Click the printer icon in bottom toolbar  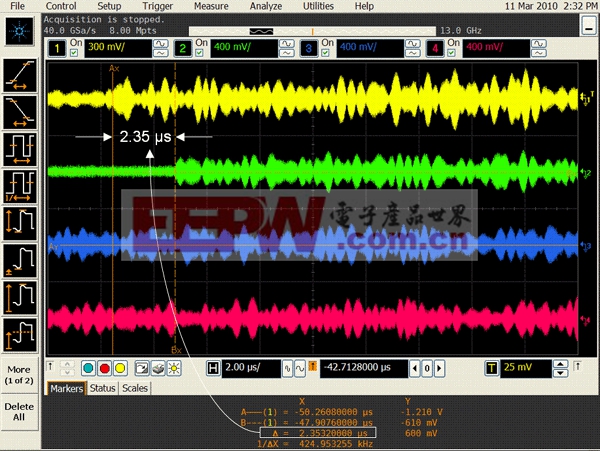coord(158,368)
